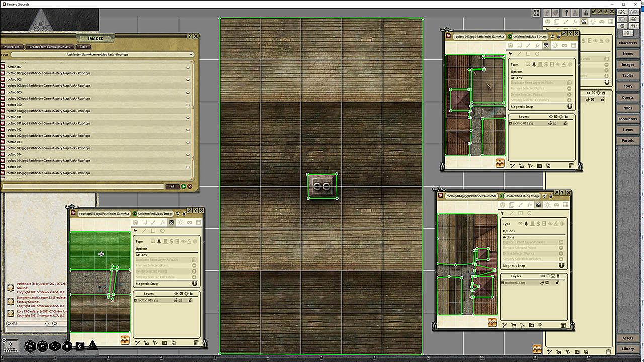Select the 'rooftop 015' list entry (no .jpg)
Viewport: 644px width, 362px height.
coord(97,167)
